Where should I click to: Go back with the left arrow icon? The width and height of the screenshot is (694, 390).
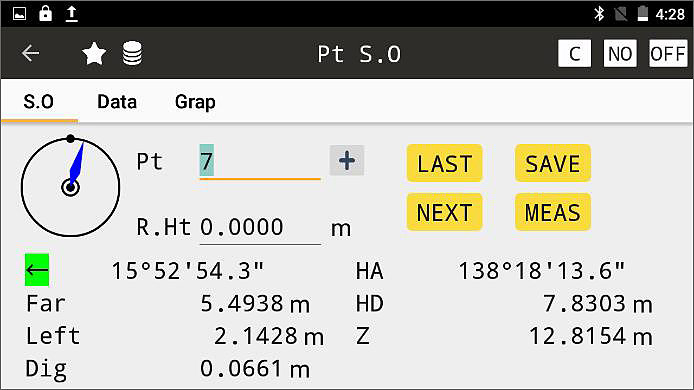[31, 54]
